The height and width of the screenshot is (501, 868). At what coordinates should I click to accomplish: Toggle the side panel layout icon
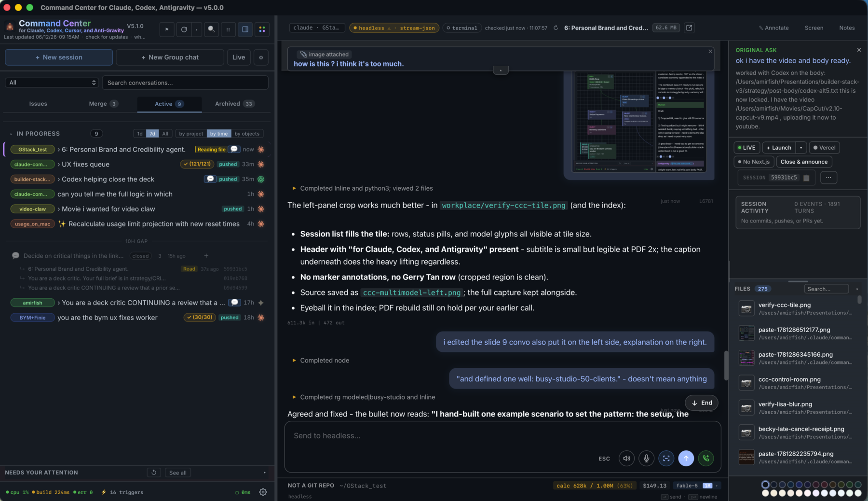tap(245, 29)
